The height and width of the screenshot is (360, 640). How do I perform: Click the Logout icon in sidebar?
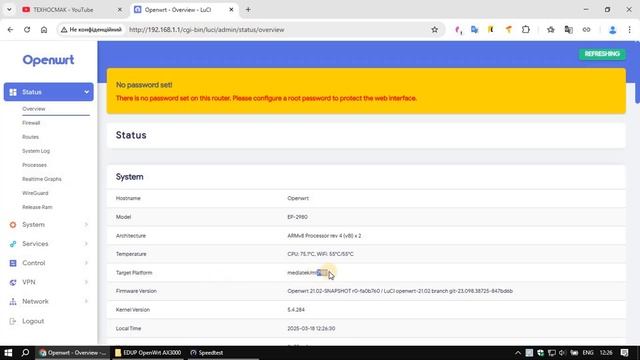point(13,321)
